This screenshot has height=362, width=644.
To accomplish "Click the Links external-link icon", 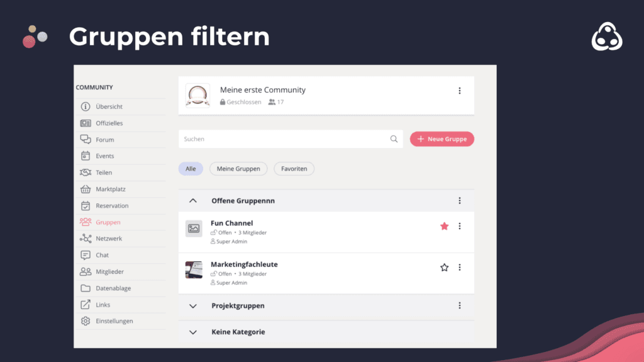I will coord(86,305).
